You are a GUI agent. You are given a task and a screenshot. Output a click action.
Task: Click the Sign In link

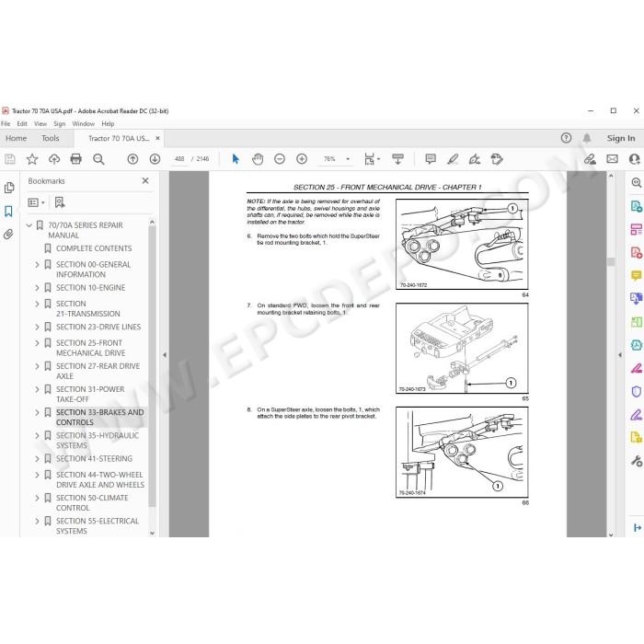pos(621,138)
